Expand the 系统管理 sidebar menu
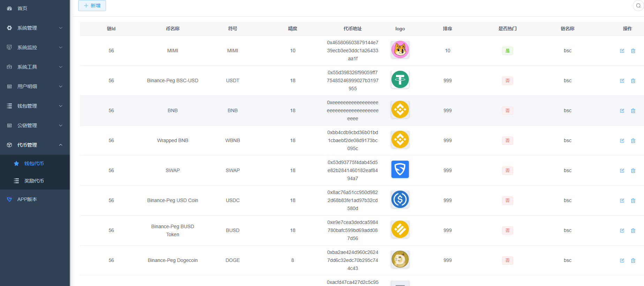Image resolution: width=644 pixels, height=286 pixels. pos(35,28)
